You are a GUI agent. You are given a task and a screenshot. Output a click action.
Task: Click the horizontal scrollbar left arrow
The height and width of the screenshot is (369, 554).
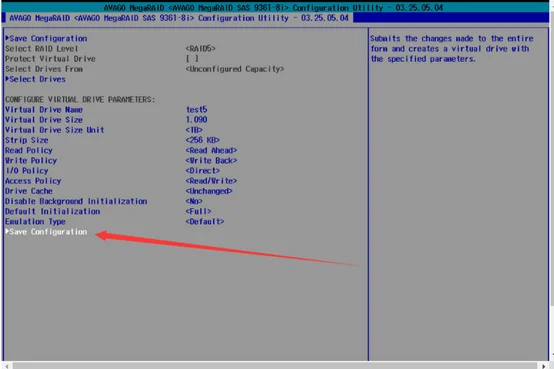point(7,366)
